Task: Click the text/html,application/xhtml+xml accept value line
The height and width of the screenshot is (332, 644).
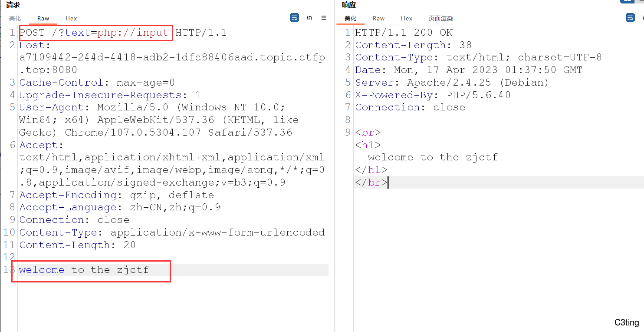Action: click(x=172, y=157)
